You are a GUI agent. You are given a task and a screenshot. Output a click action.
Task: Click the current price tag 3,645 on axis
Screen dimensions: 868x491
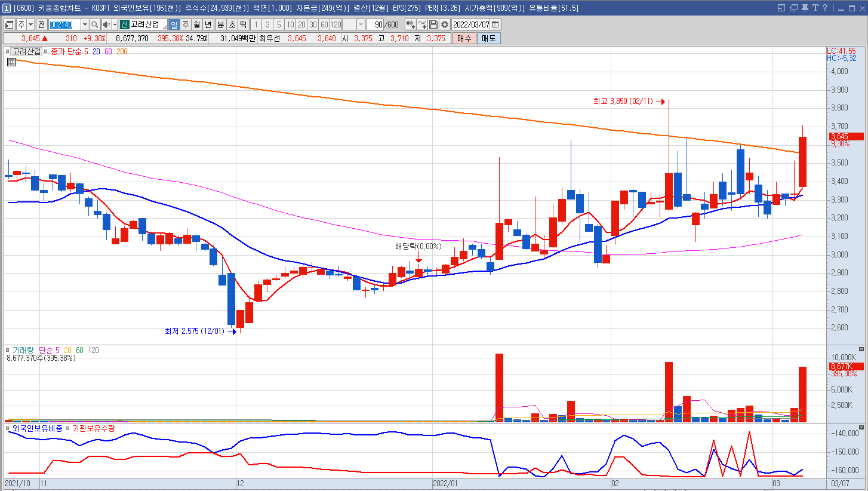[x=845, y=136]
